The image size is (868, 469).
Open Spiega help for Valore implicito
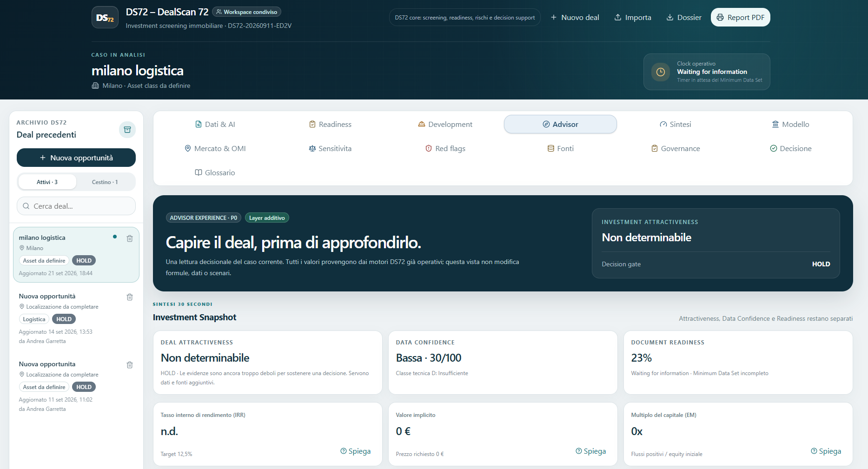click(x=591, y=451)
